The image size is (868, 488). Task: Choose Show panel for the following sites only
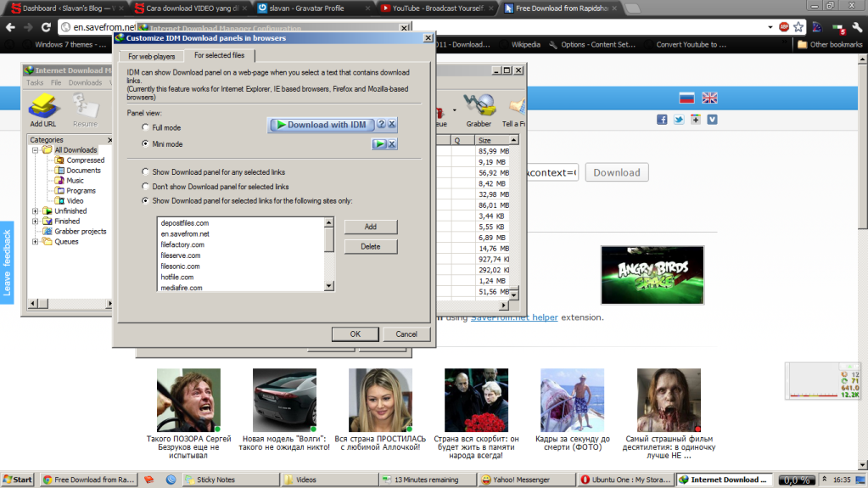click(x=146, y=200)
